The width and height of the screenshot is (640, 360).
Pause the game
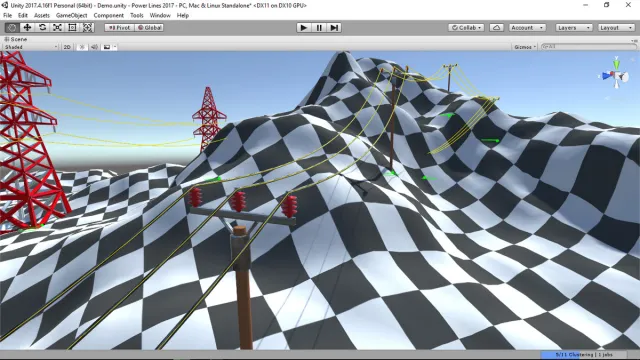click(x=319, y=27)
